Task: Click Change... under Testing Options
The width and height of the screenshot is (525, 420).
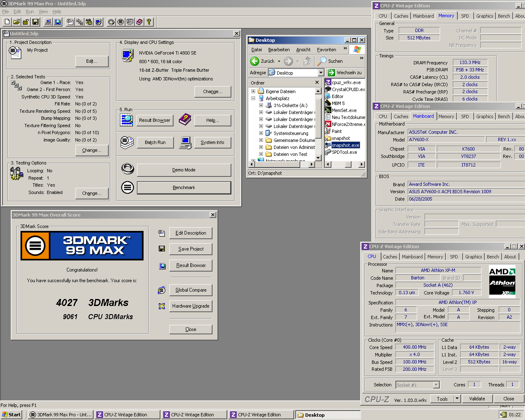Action: point(92,193)
